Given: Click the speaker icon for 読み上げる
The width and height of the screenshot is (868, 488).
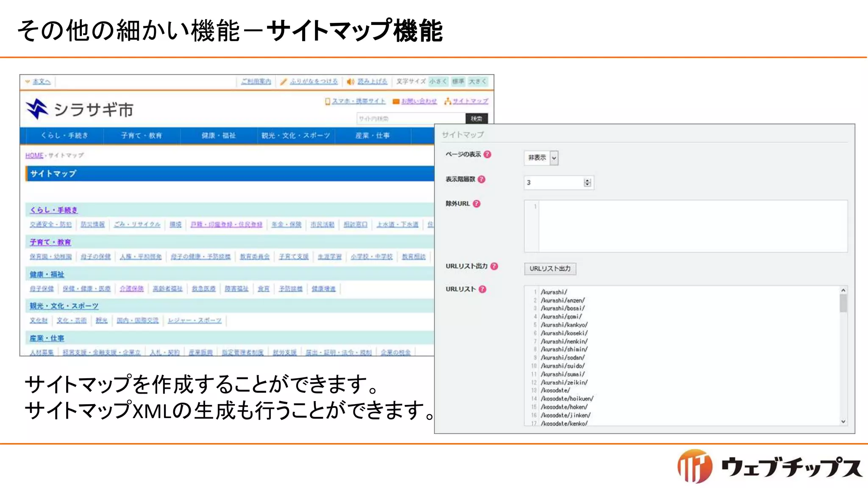Looking at the screenshot, I should coord(351,81).
